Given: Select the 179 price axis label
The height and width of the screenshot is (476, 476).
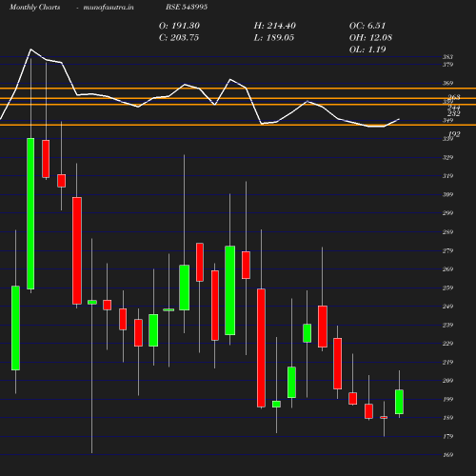Looking at the screenshot, I should point(447,436).
